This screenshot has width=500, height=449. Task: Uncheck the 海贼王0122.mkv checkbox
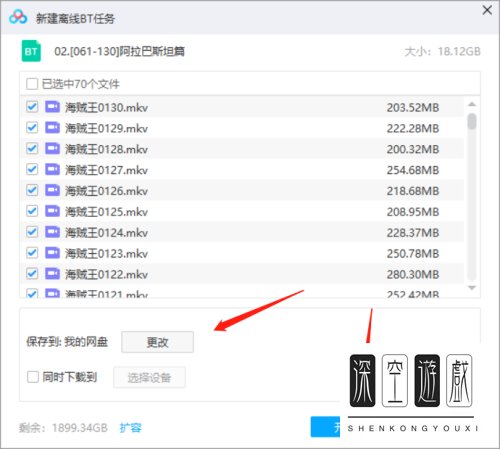(x=32, y=274)
